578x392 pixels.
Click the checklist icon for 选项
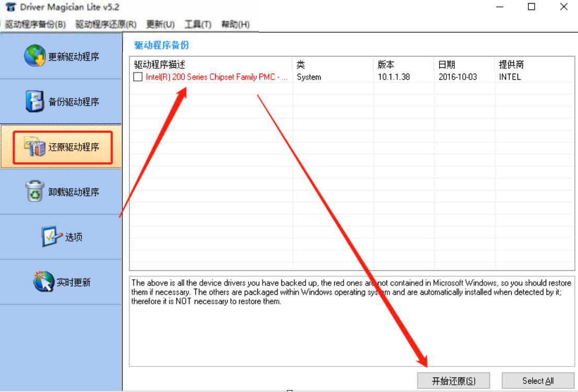click(x=51, y=236)
